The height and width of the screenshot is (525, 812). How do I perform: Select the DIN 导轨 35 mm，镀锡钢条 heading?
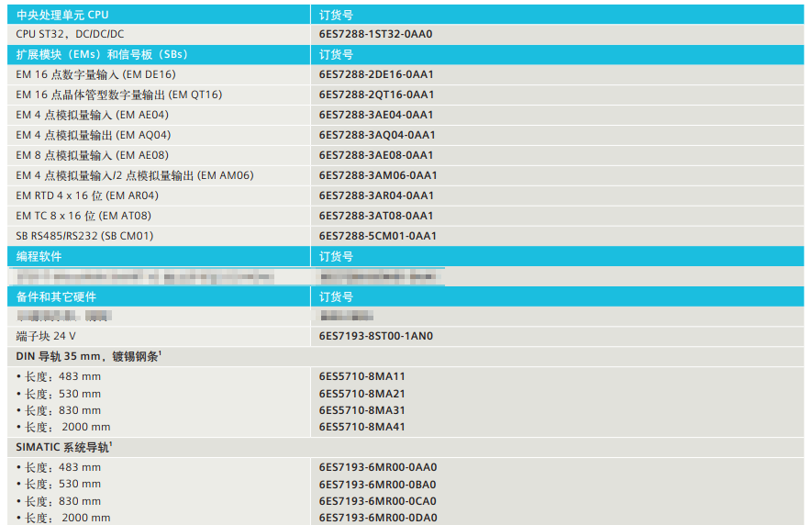click(89, 356)
